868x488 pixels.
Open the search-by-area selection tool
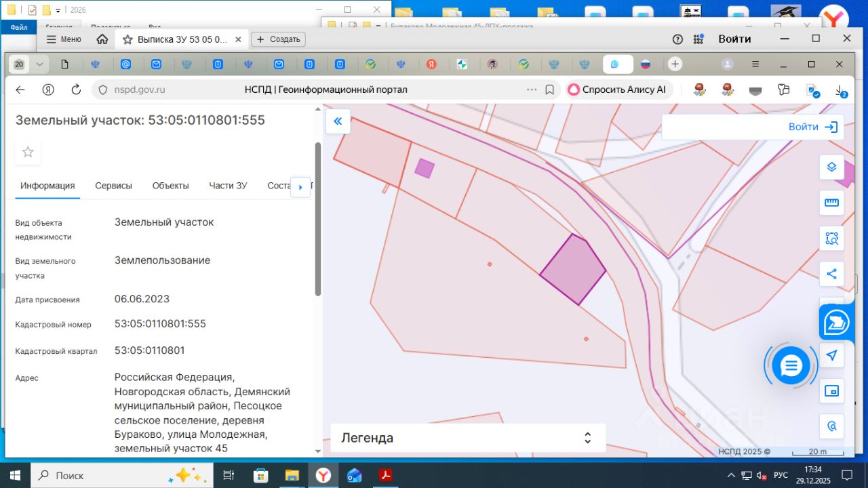(x=832, y=239)
